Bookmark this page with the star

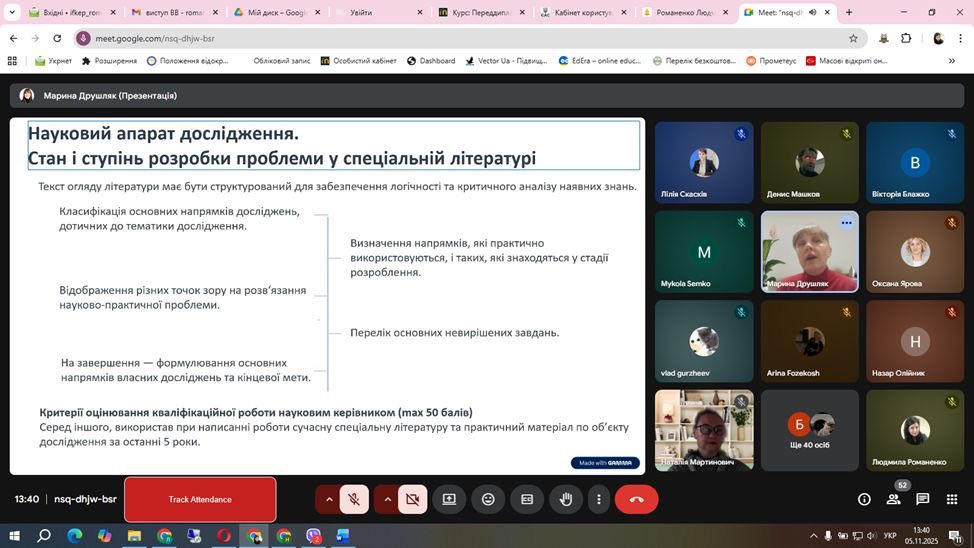point(853,39)
